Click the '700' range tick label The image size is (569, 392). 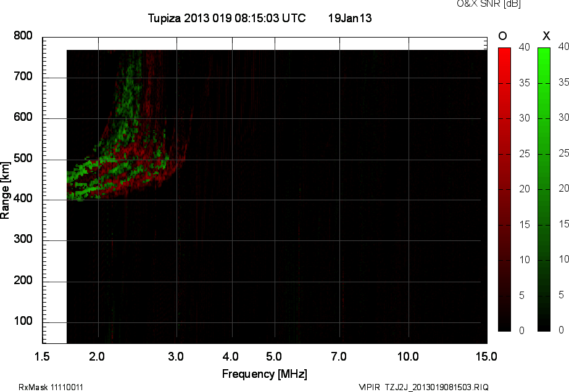coord(23,76)
